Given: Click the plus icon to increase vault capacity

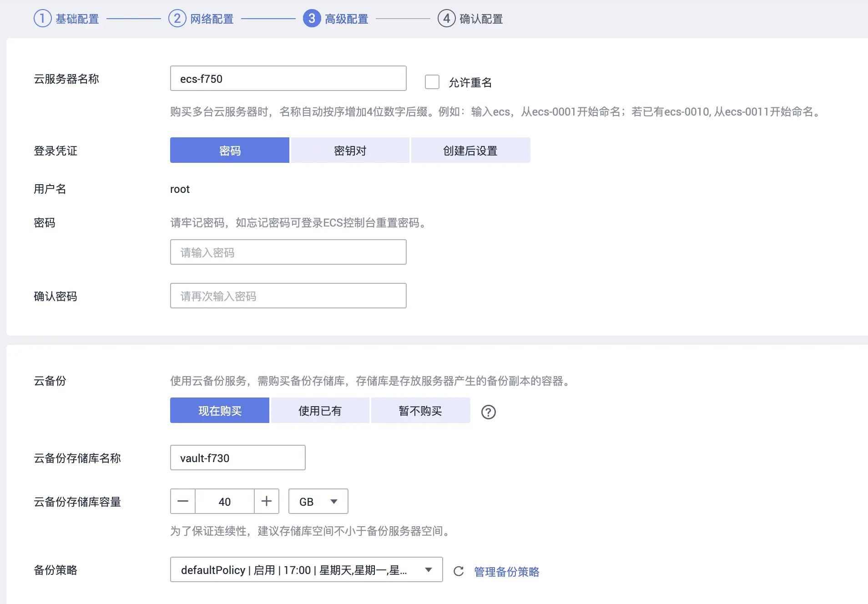Looking at the screenshot, I should (x=267, y=501).
